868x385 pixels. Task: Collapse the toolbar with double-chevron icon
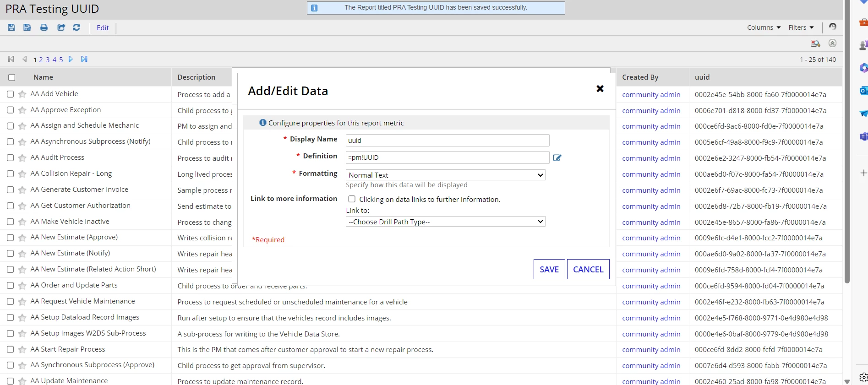[x=833, y=43]
